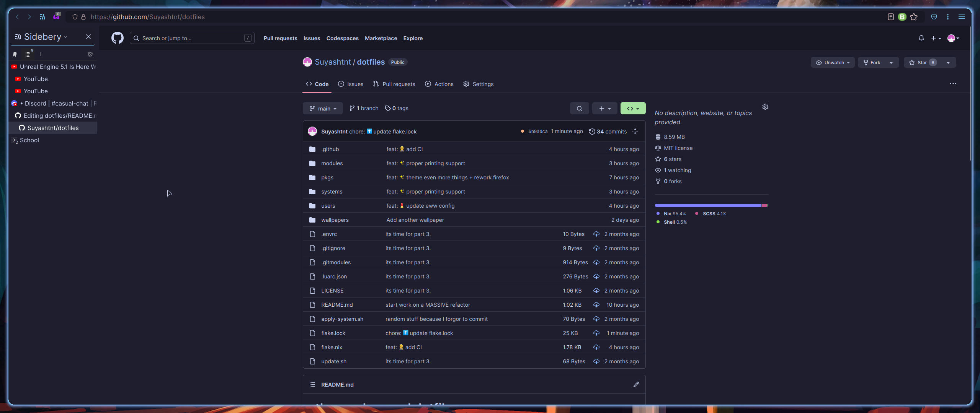
Task: Click the browser forward arrow
Action: pos(29,17)
